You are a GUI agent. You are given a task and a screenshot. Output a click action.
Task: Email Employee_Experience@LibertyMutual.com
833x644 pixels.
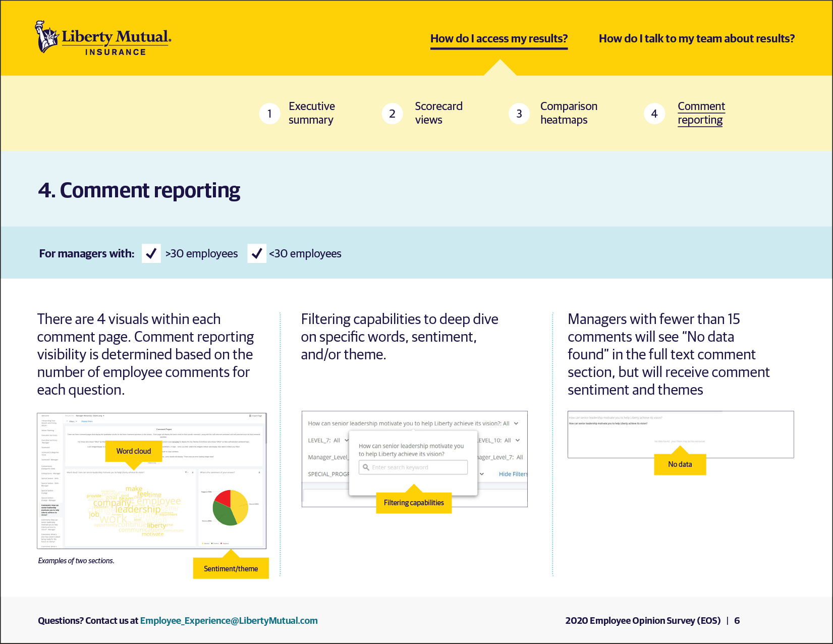pos(229,621)
